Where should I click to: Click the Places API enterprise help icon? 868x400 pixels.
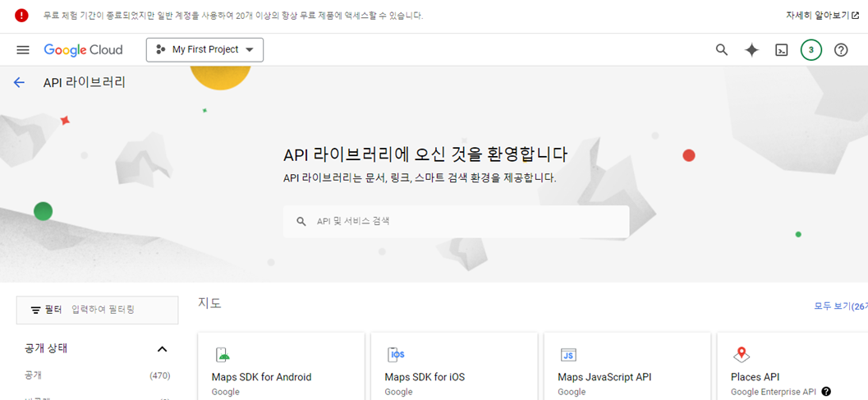(826, 392)
